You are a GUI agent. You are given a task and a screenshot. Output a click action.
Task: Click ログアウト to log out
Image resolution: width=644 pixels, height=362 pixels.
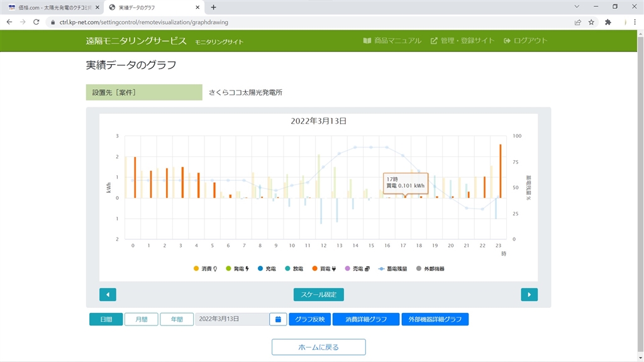(526, 41)
